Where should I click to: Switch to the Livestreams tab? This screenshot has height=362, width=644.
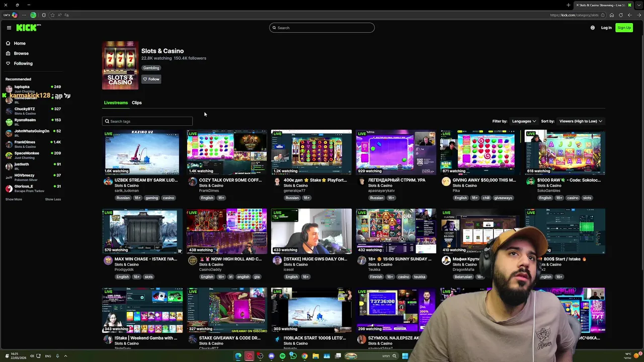(x=116, y=103)
